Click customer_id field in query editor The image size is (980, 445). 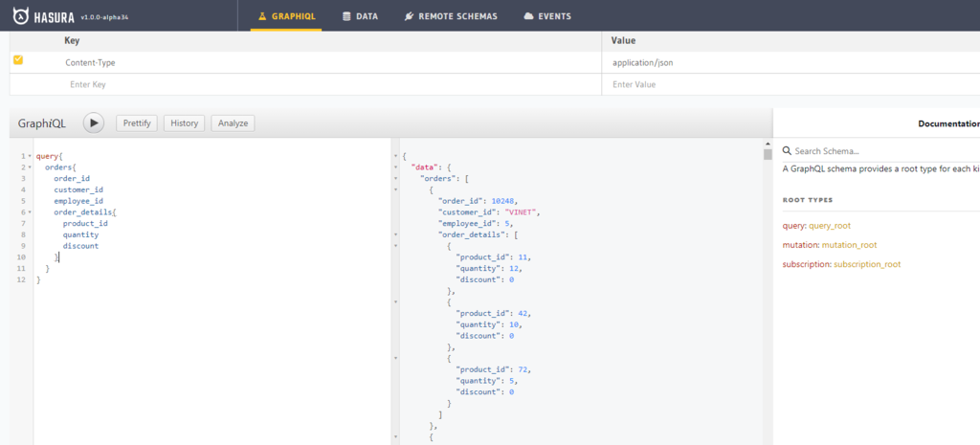[x=78, y=189]
